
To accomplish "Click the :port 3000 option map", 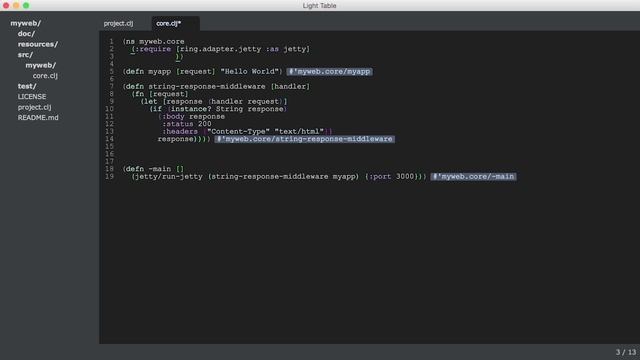I will click(391, 177).
